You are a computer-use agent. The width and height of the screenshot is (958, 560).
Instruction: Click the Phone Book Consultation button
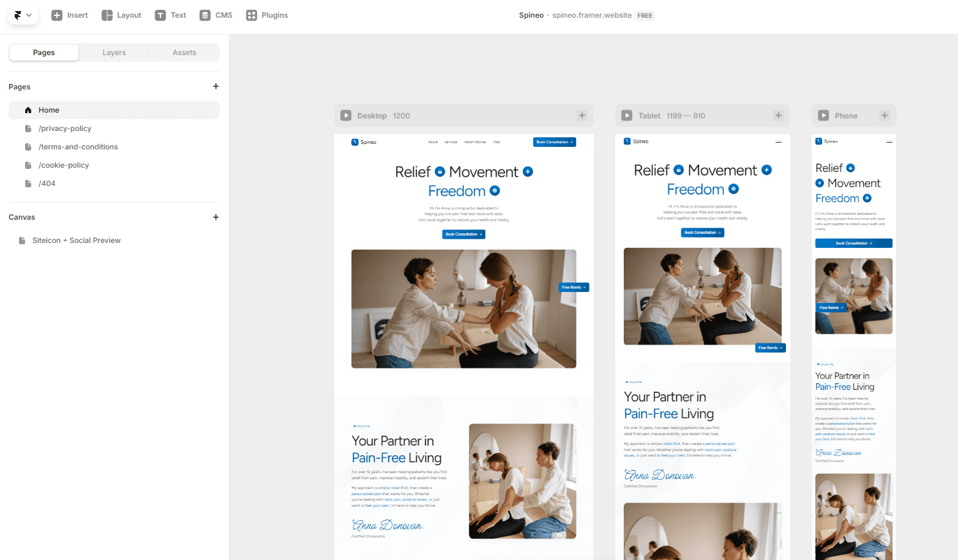pyautogui.click(x=854, y=243)
